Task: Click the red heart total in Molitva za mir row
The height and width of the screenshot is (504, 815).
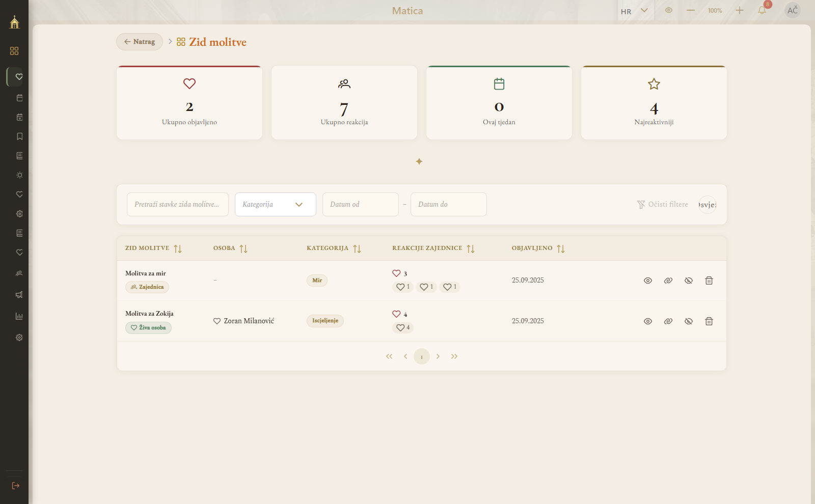Action: 400,273
